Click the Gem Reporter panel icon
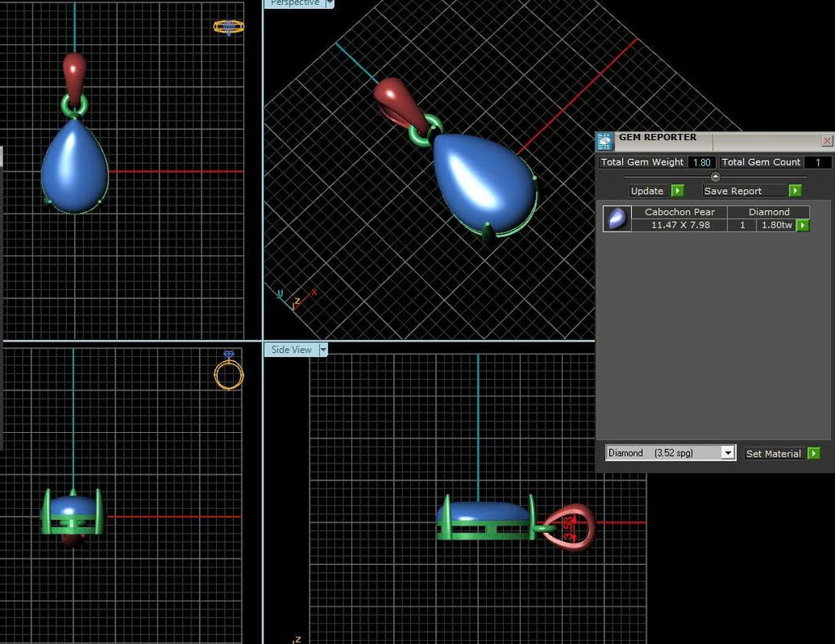The height and width of the screenshot is (644, 835). point(604,141)
